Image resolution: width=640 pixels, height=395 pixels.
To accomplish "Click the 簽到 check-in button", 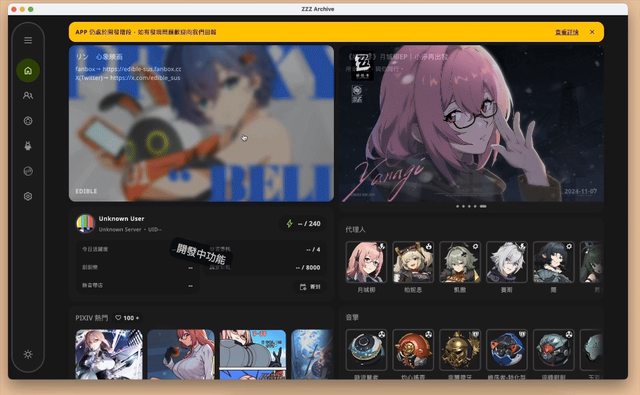I will coord(310,287).
